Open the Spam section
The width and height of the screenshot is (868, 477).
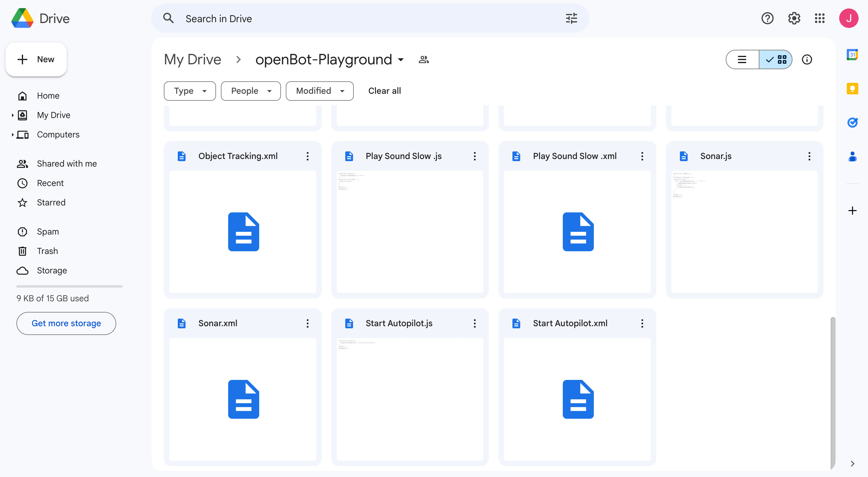click(x=48, y=232)
